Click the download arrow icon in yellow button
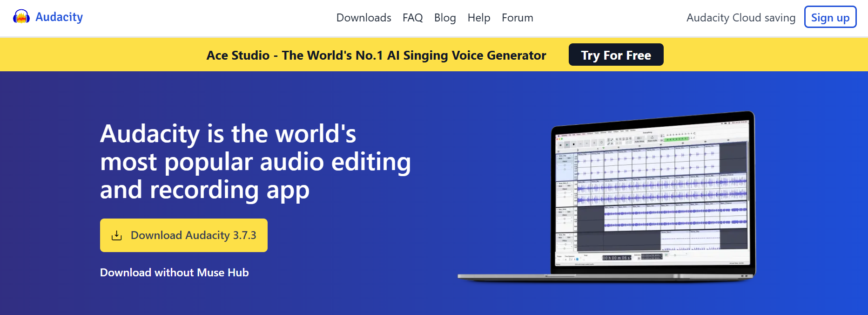Screen dimensions: 868x315 click(x=117, y=235)
